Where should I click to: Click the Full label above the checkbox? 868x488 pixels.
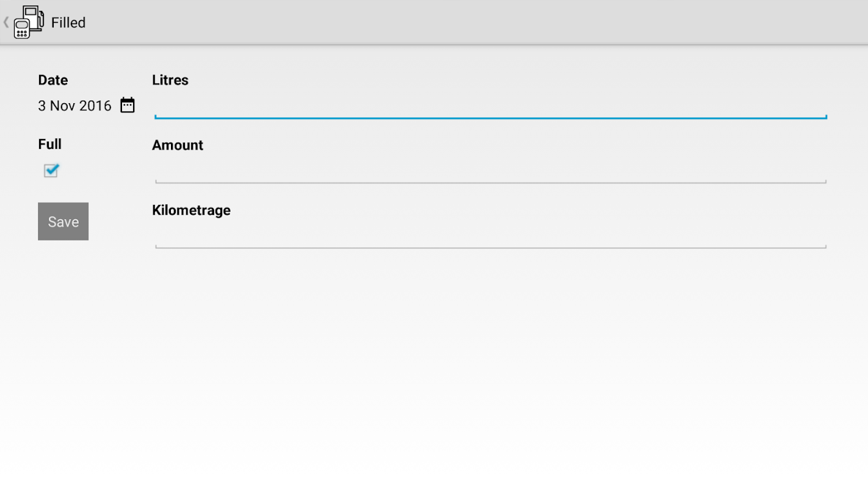[50, 144]
